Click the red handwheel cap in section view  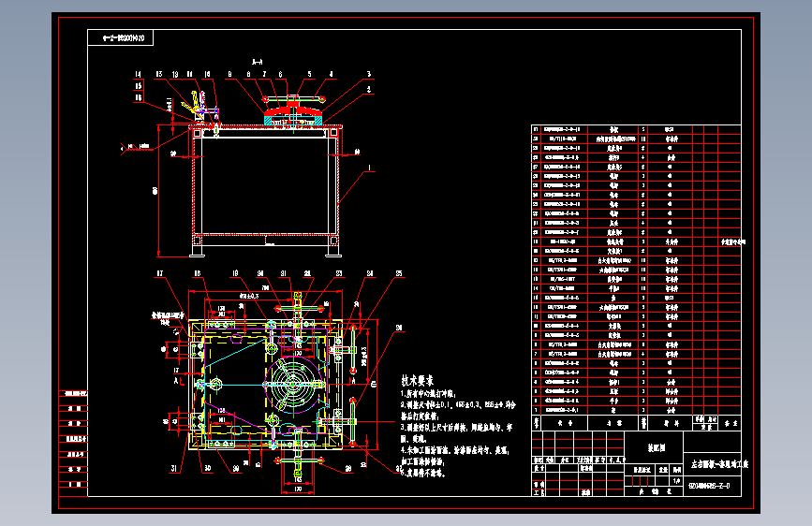click(294, 110)
